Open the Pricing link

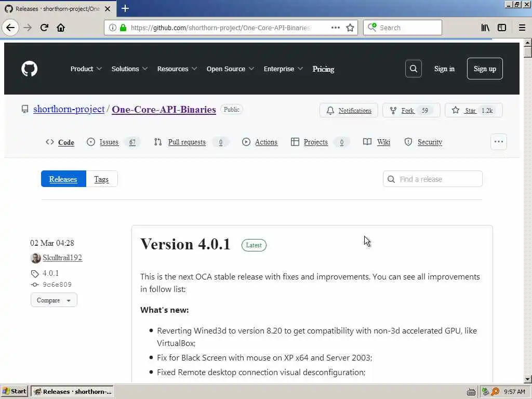[x=323, y=69]
